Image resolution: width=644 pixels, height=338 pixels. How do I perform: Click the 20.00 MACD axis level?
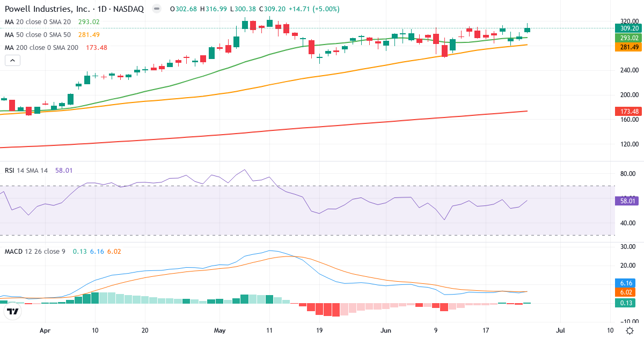click(627, 266)
